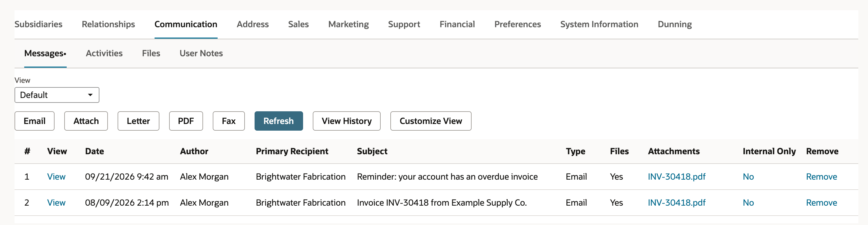Create a Letter message
Screen dimensions: 868x225
click(x=138, y=121)
